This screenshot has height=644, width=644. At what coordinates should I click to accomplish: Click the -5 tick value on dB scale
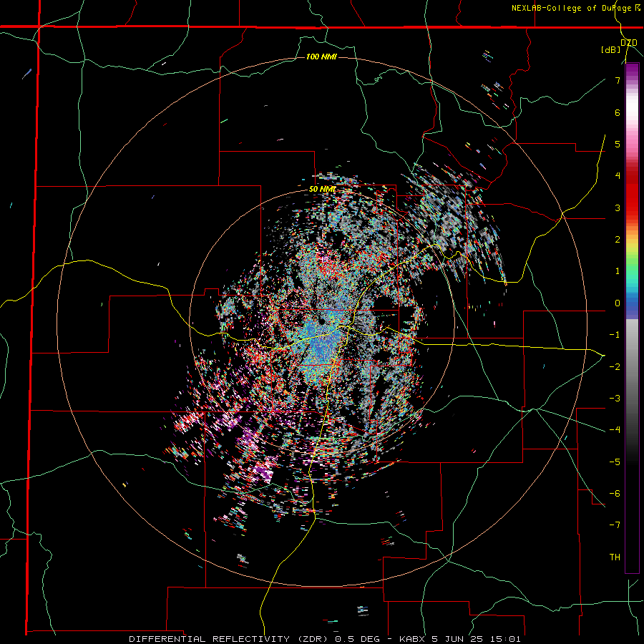point(615,462)
